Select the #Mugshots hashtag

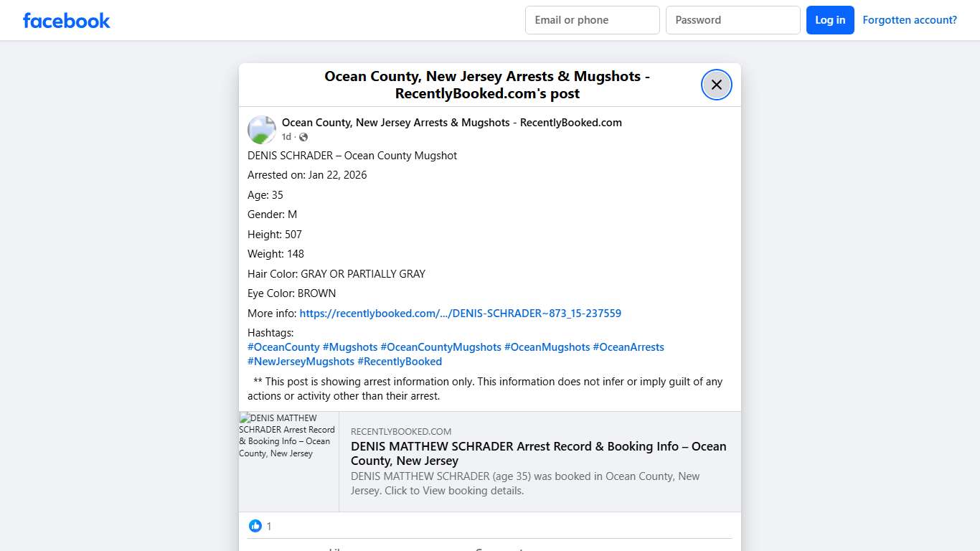(x=349, y=347)
